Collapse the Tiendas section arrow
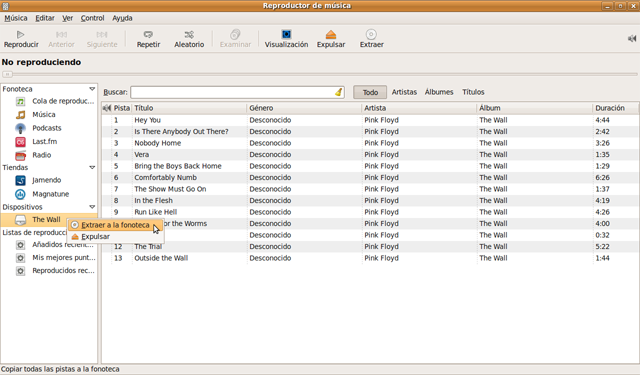This screenshot has width=640, height=375. coord(92,167)
